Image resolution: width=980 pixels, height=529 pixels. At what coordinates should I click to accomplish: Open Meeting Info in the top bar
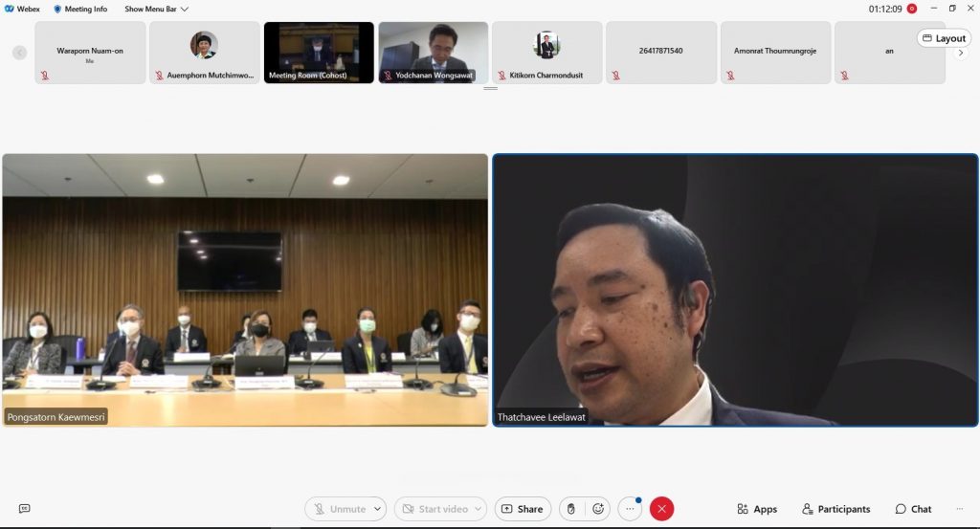click(80, 9)
